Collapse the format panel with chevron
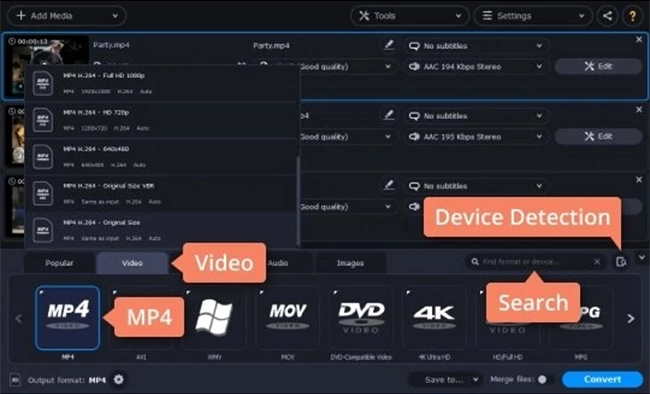650x394 pixels. pos(642,258)
